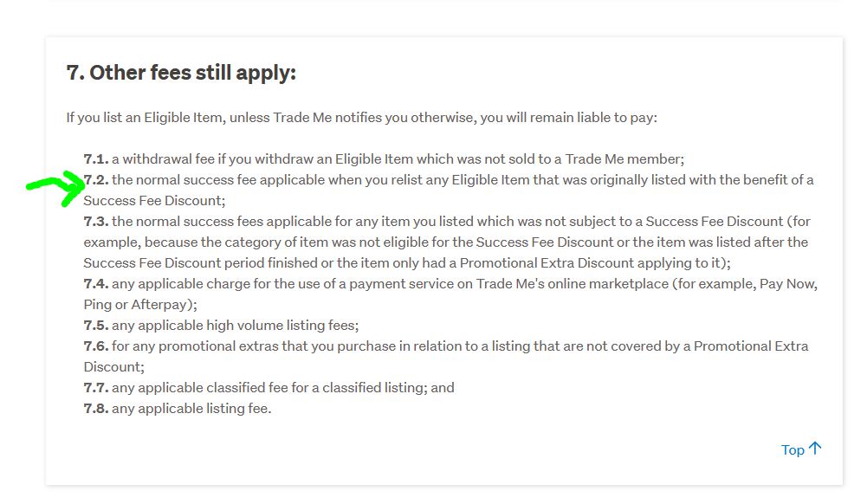This screenshot has height=504, width=854.
Task: Click 'Success Fee Discount;' text under clause 7.2
Action: (154, 201)
